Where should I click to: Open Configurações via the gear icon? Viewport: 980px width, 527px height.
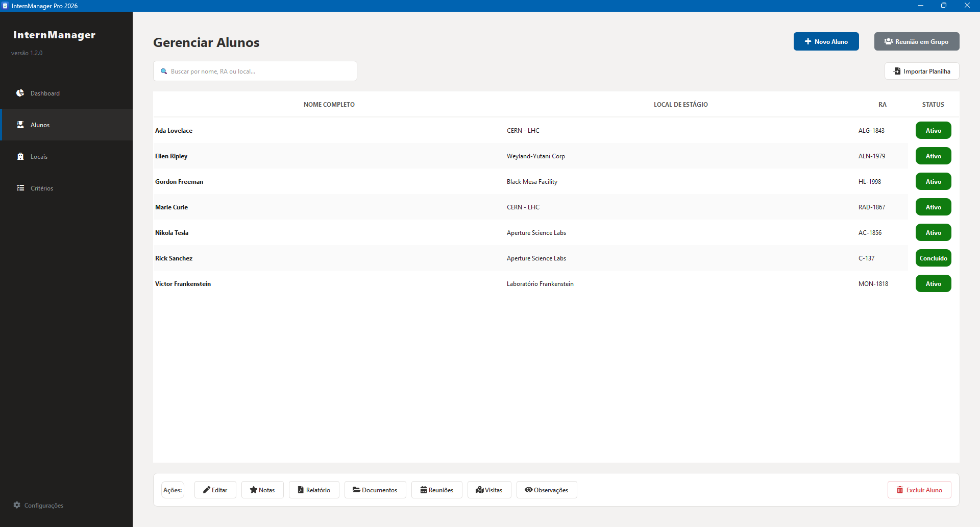point(17,505)
